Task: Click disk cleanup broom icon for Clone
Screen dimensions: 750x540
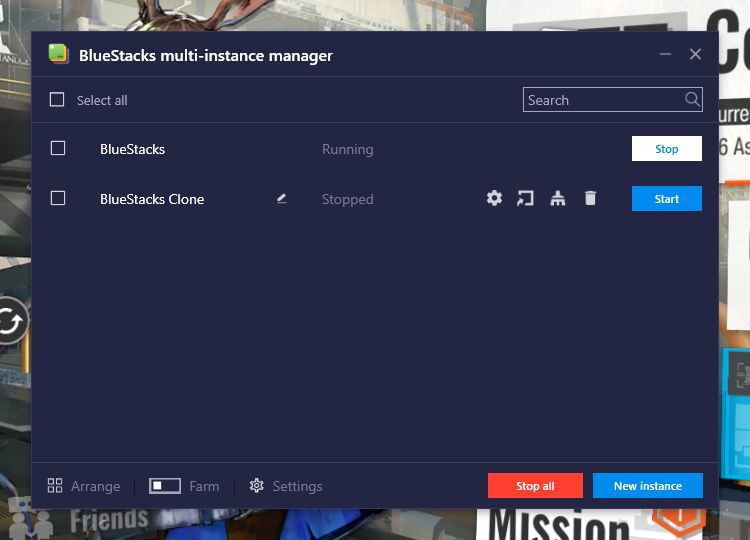Action: click(558, 198)
